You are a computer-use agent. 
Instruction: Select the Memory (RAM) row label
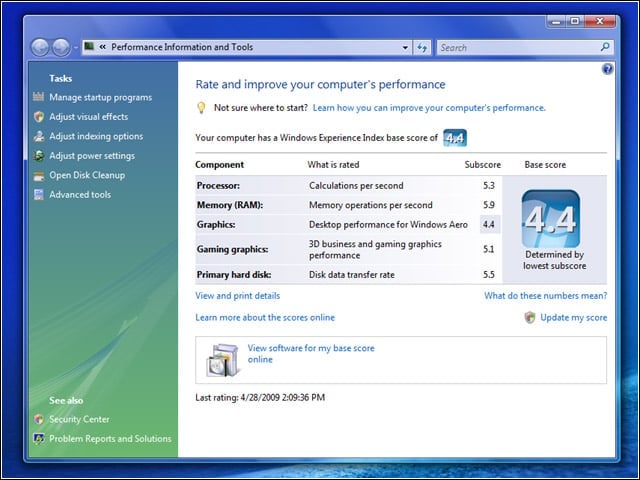pyautogui.click(x=230, y=205)
